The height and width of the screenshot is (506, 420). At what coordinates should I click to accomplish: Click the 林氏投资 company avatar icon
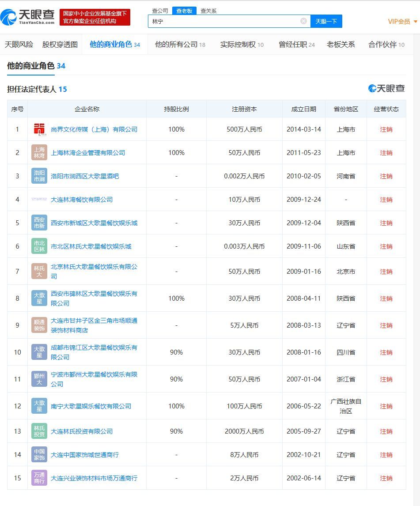coord(39,431)
